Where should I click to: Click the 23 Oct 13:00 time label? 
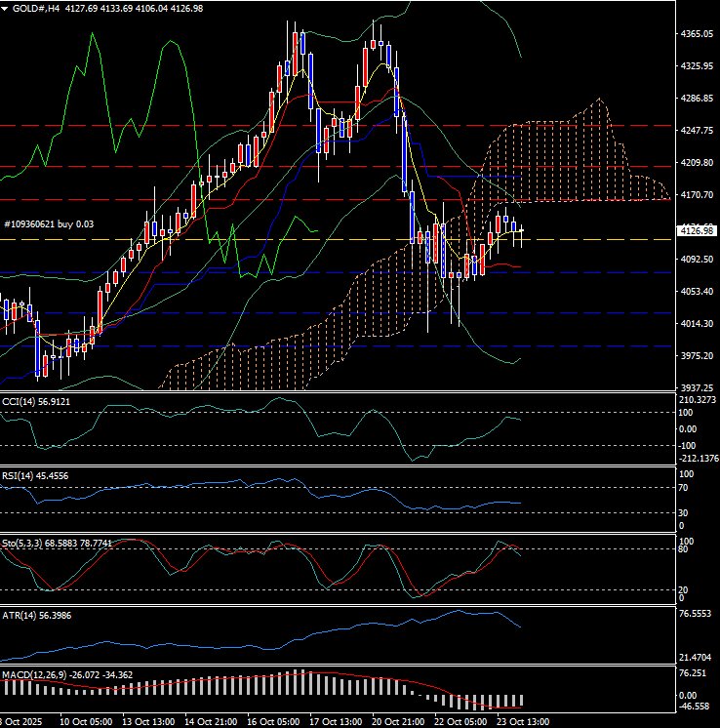click(x=523, y=721)
